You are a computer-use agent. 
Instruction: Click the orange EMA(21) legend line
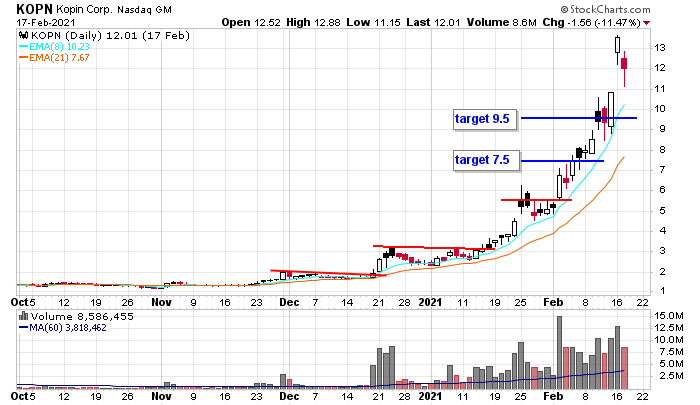[x=24, y=58]
